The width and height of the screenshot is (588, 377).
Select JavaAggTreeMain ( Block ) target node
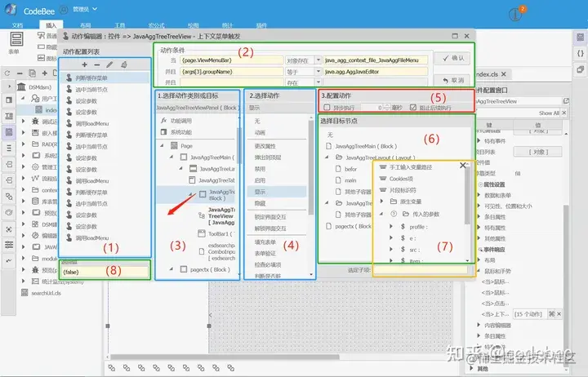(366, 146)
